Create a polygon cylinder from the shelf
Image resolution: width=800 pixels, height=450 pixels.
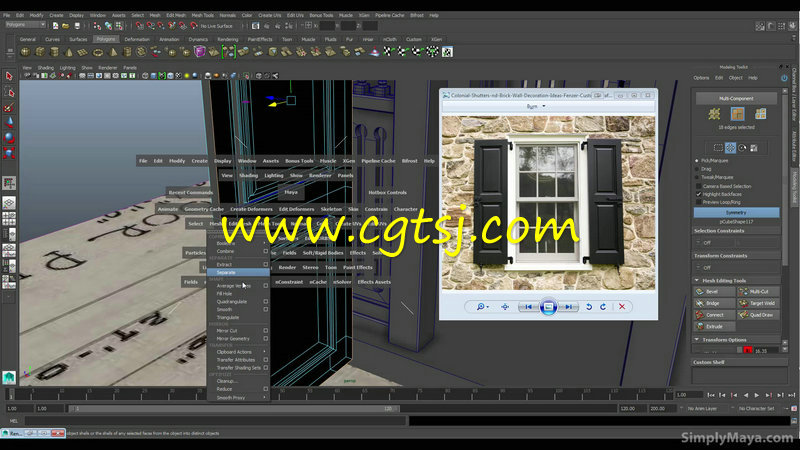click(x=54, y=52)
